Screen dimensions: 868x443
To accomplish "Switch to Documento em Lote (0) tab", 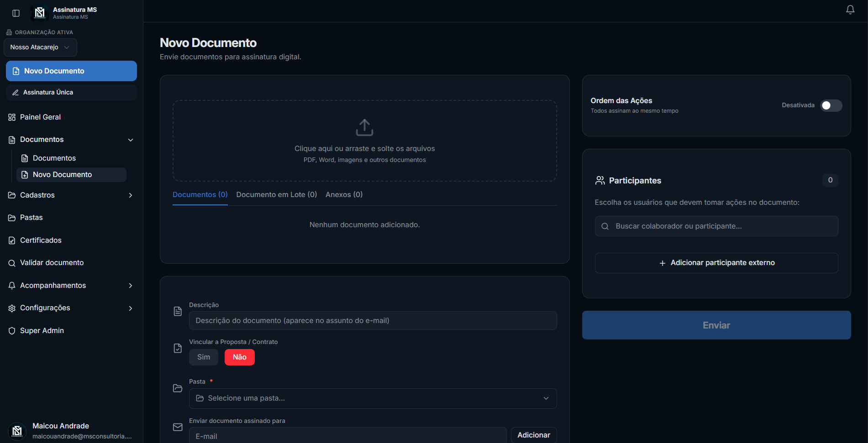I will click(277, 195).
